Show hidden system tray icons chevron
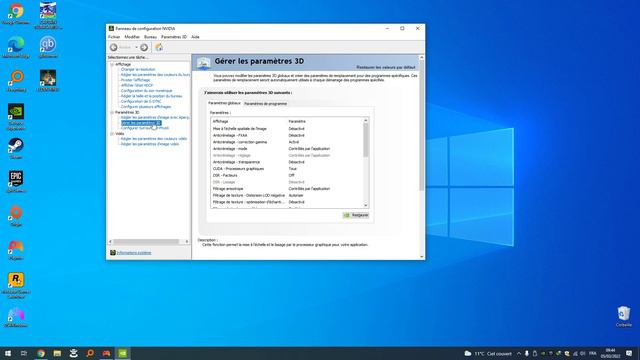 tap(519, 353)
